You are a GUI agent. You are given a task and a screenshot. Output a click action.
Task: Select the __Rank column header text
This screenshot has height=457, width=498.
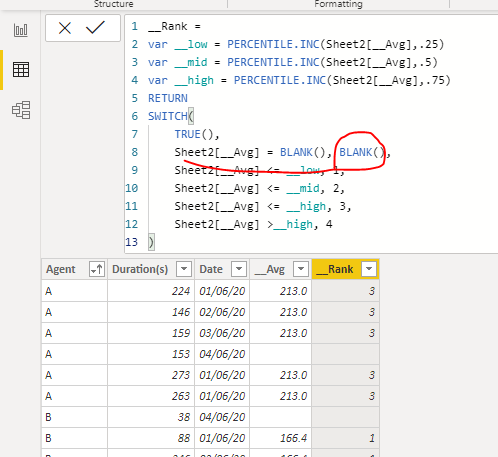[x=335, y=269]
